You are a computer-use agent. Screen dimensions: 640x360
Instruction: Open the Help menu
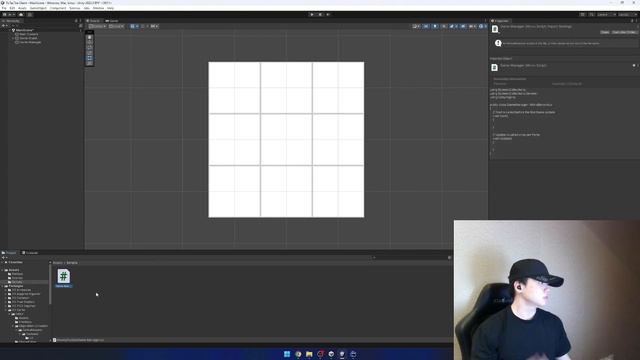(110, 8)
